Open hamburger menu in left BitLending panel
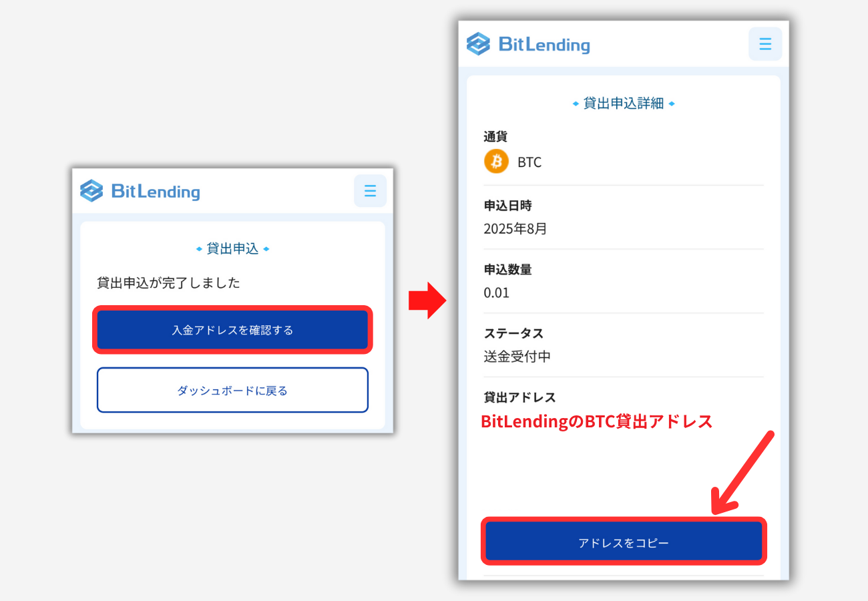 point(370,191)
